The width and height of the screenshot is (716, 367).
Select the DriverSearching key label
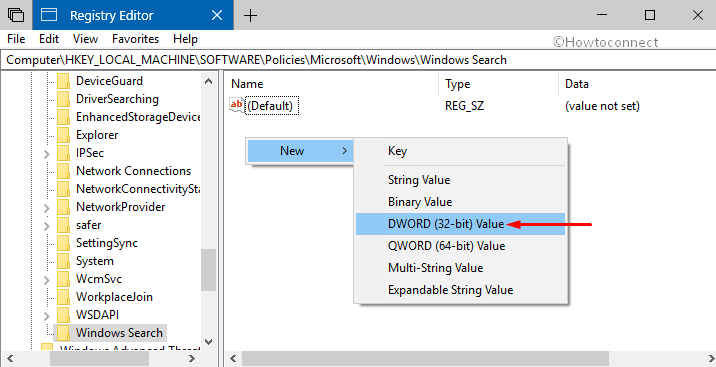(x=117, y=99)
